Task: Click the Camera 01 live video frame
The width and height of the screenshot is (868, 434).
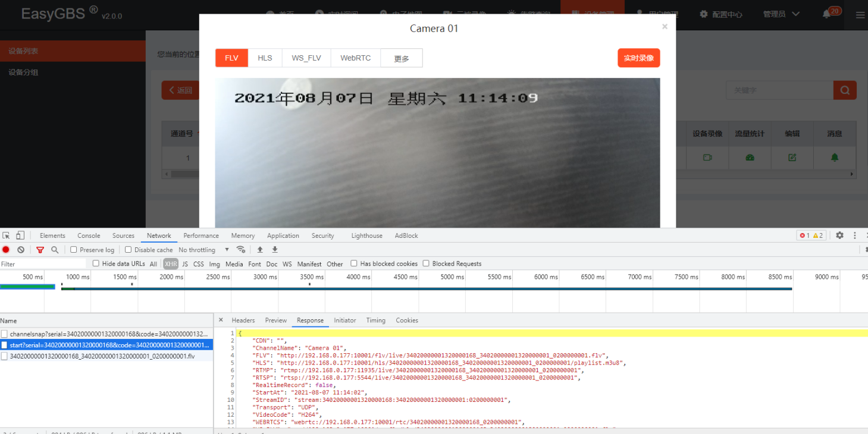Action: point(437,153)
